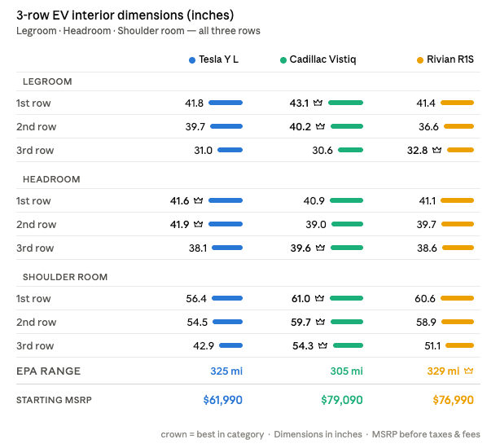Click the "crown = best in category" footnote
The width and height of the screenshot is (500, 448).
tap(213, 434)
